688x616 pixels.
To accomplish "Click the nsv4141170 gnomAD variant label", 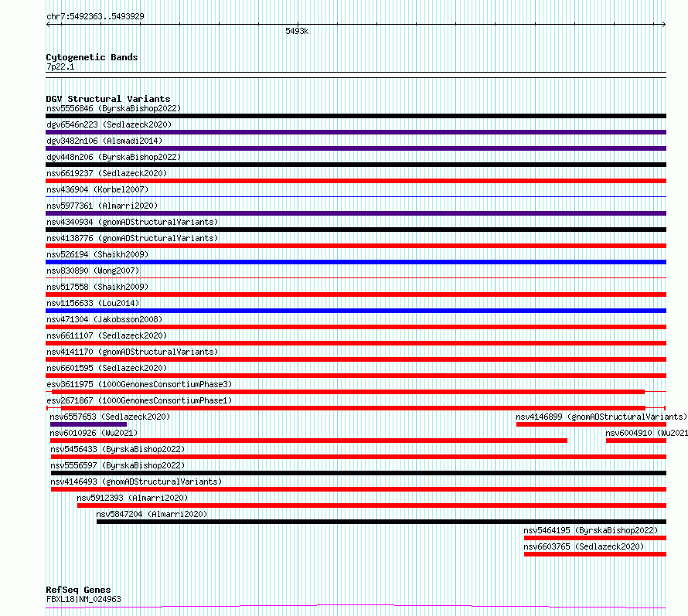I will (132, 352).
